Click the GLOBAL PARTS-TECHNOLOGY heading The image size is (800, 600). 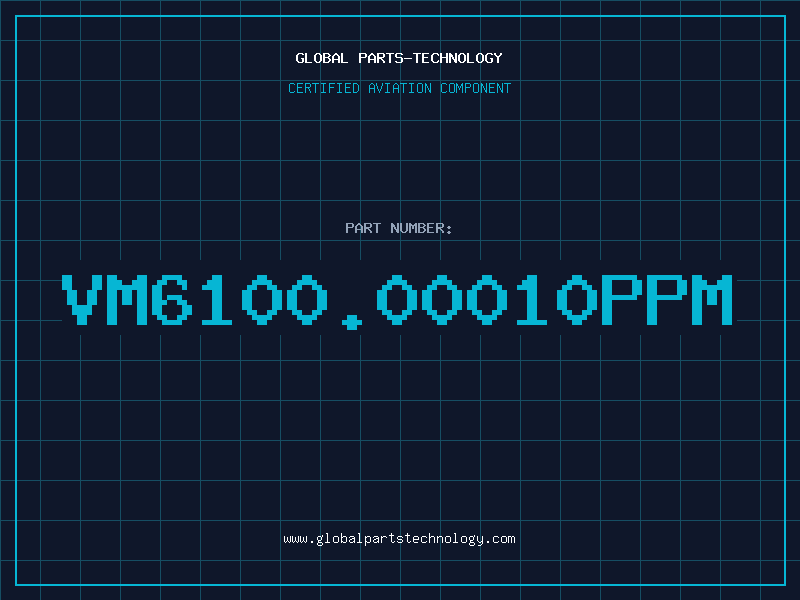399,58
